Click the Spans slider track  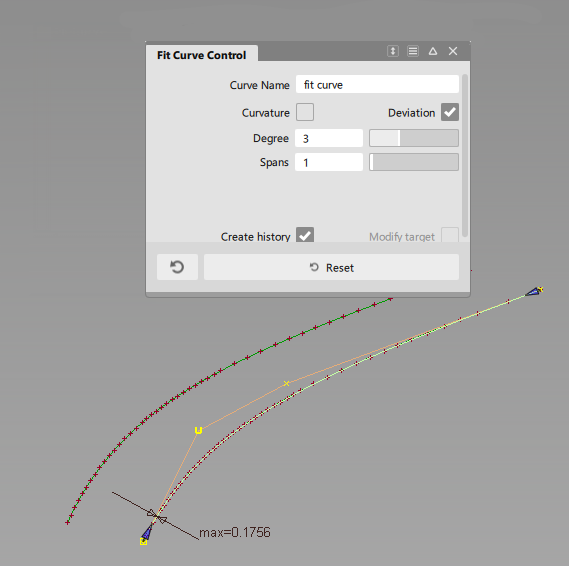(x=414, y=162)
